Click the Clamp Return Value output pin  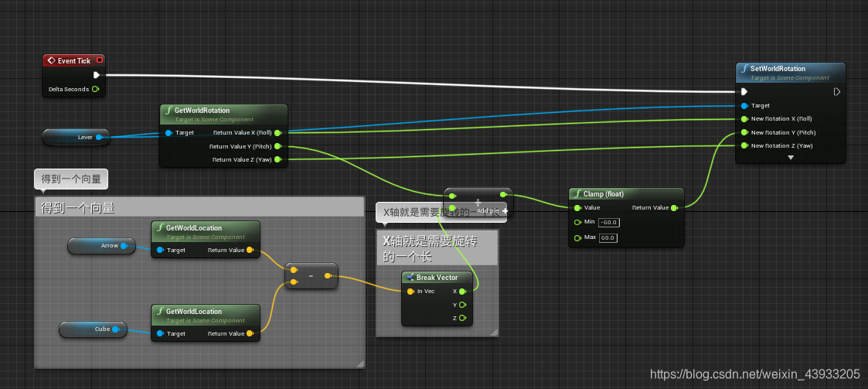click(674, 208)
